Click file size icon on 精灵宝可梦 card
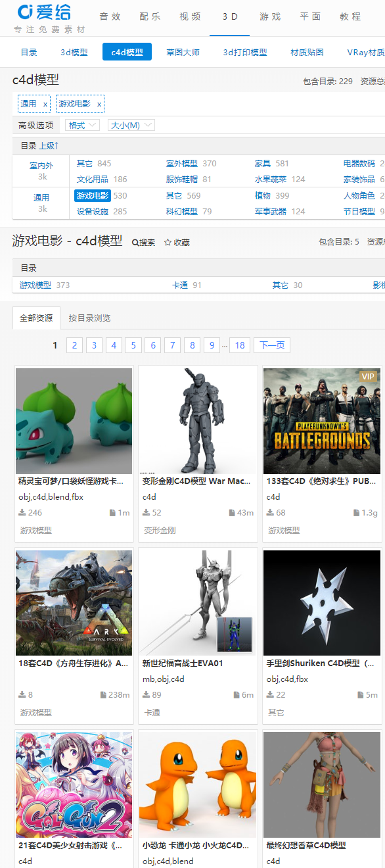Screen dimensions: 385x868 112,513
